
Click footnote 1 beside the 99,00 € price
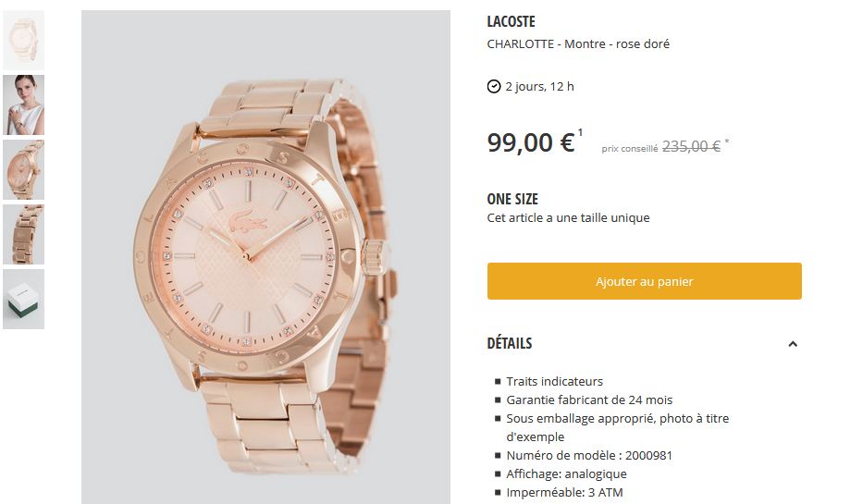point(580,132)
